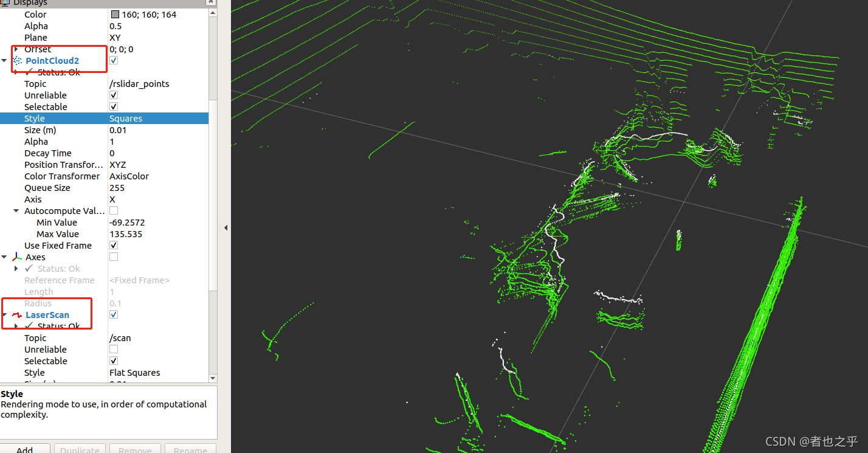Select the Plane property label

(36, 38)
